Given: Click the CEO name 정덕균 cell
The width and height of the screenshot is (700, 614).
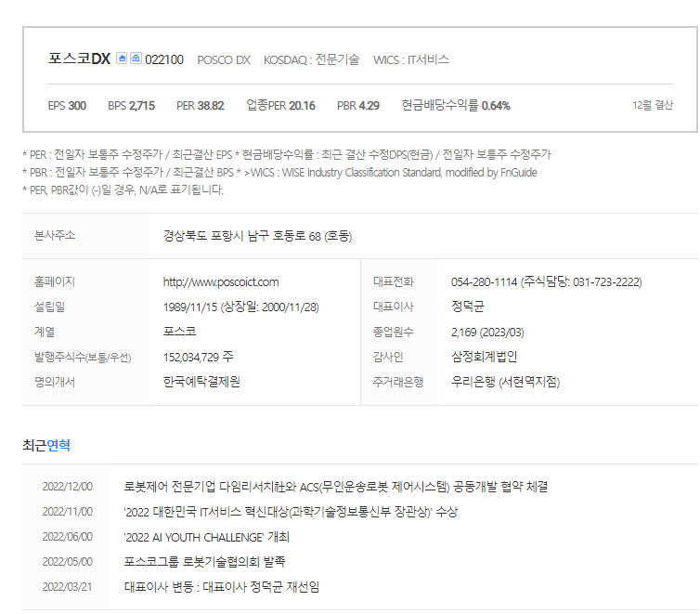Looking at the screenshot, I should click(467, 307).
